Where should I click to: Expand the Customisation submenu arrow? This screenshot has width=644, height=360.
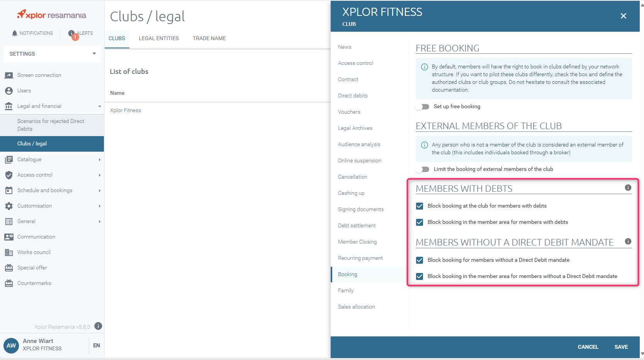point(99,206)
